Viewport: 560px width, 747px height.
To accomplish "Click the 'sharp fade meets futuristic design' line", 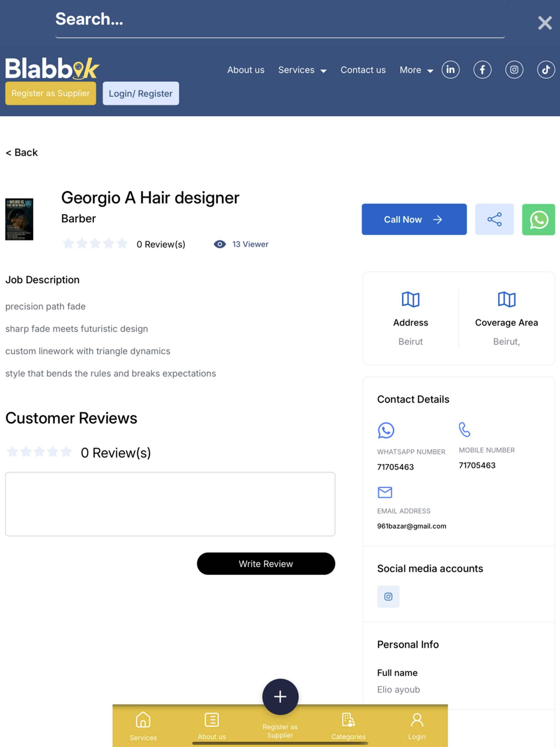I will tap(76, 329).
